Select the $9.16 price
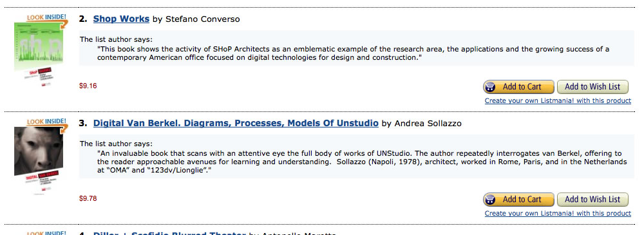This screenshot has height=235, width=644. (88, 86)
